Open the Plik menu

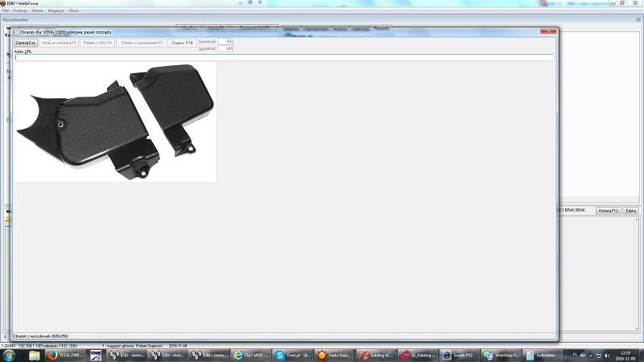(6, 10)
